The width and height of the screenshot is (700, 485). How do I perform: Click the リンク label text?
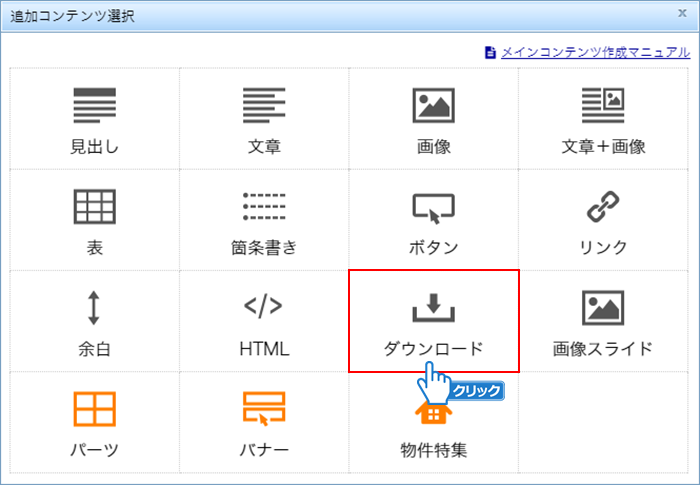coord(603,247)
